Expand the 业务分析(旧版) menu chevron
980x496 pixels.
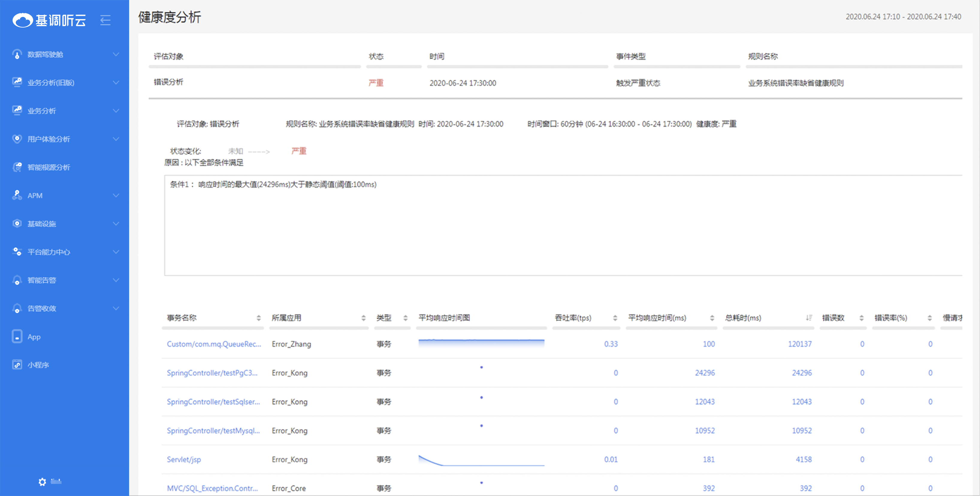[116, 83]
